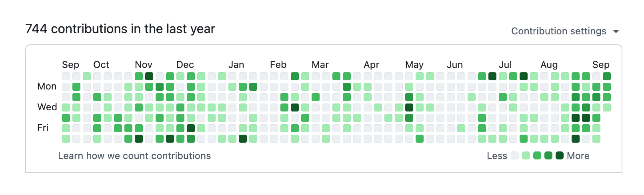Click the Nov month label
644x195 pixels.
tap(143, 65)
